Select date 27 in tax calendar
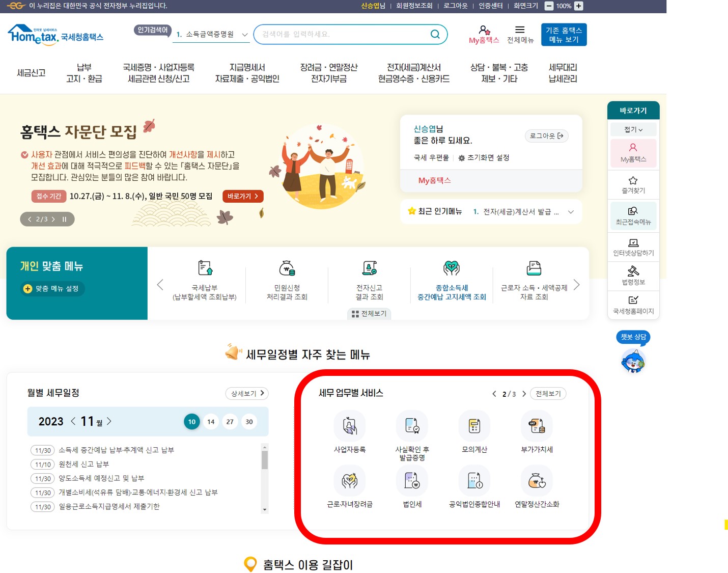Screen dimensions: 728x573 (x=230, y=422)
